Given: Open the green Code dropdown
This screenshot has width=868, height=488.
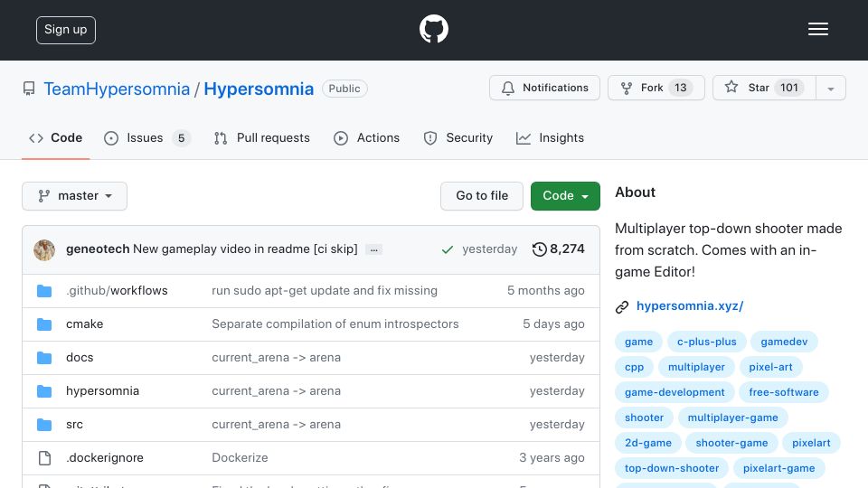Looking at the screenshot, I should click(565, 196).
